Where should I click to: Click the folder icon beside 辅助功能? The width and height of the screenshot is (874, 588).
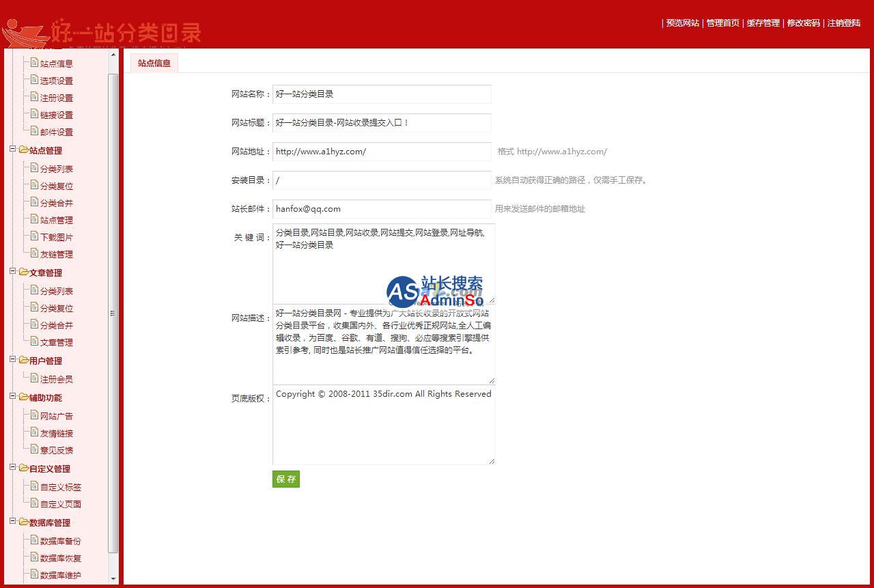pos(23,397)
